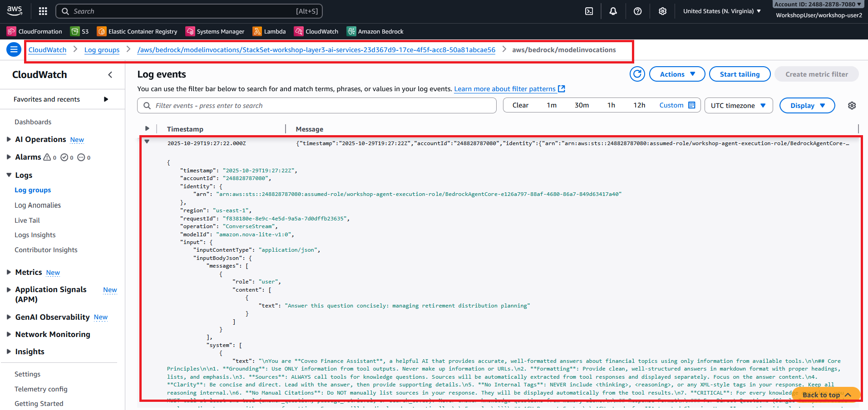Open the notifications bell icon
868x410 pixels.
tap(613, 11)
